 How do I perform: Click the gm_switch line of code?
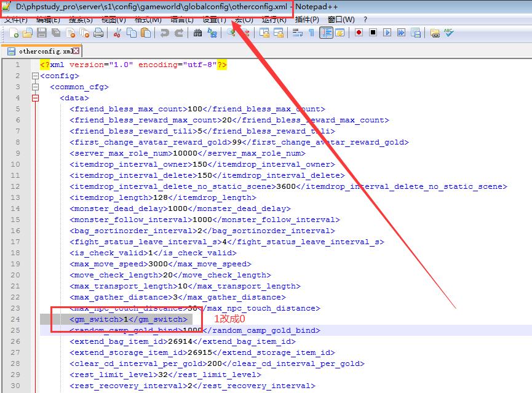coord(128,319)
